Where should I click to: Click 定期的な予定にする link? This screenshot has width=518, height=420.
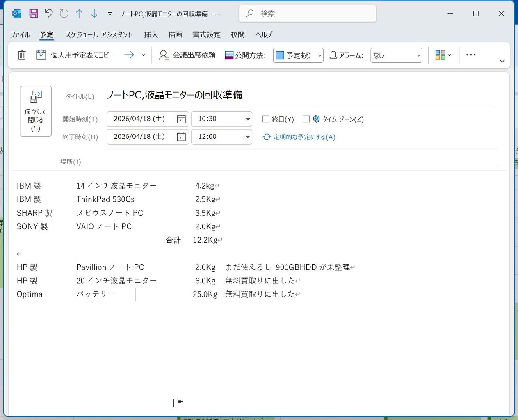pyautogui.click(x=299, y=137)
